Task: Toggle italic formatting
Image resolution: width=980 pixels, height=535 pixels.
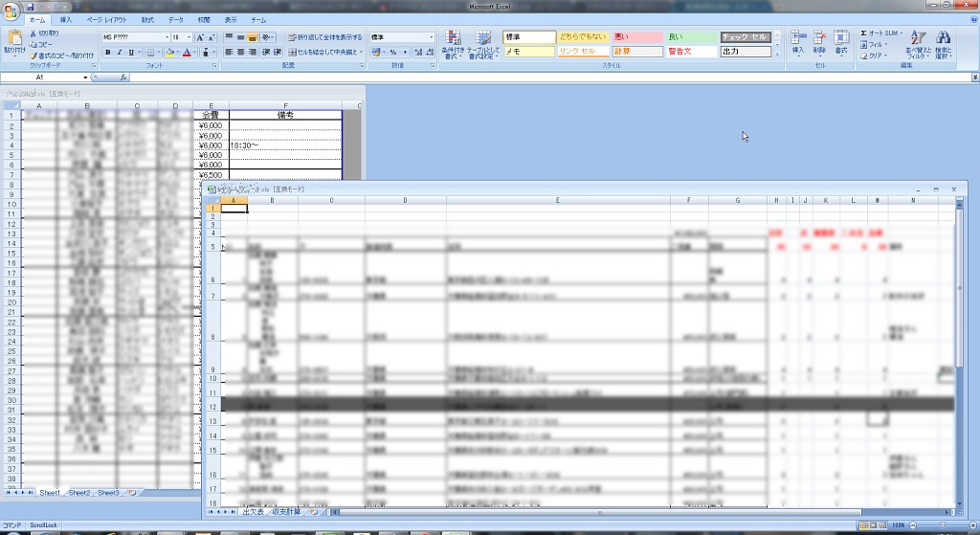Action: (x=119, y=53)
